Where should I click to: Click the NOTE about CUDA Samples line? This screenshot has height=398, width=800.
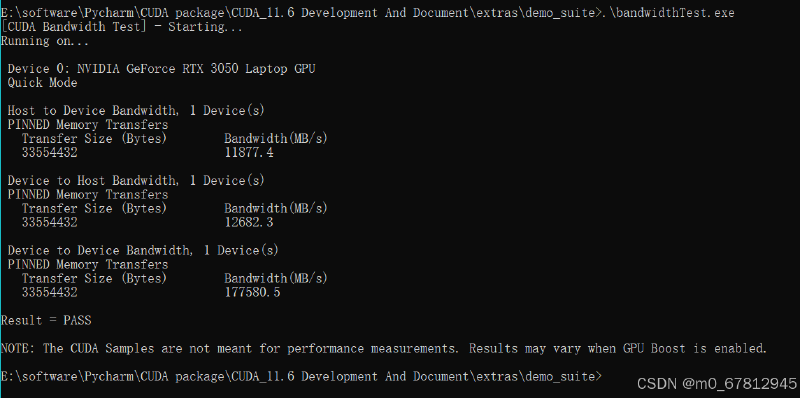(384, 349)
